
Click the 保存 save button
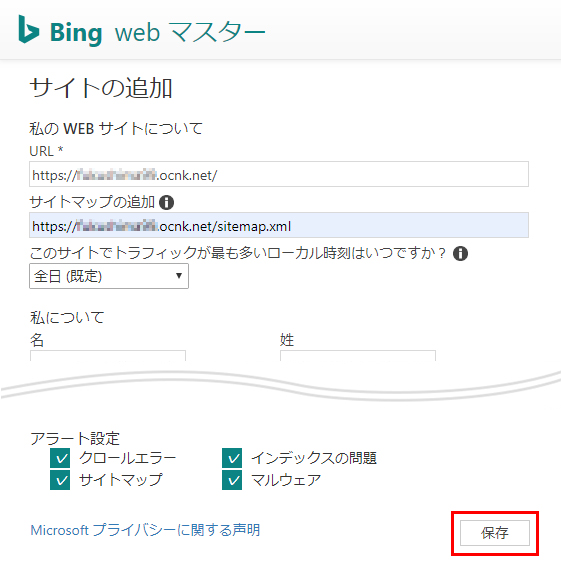495,533
